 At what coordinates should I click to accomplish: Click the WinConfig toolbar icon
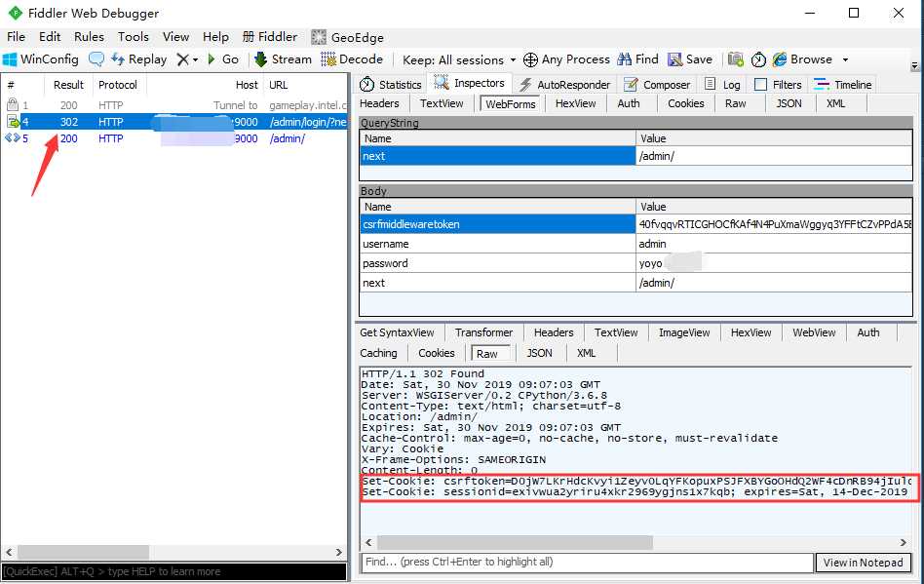11,59
